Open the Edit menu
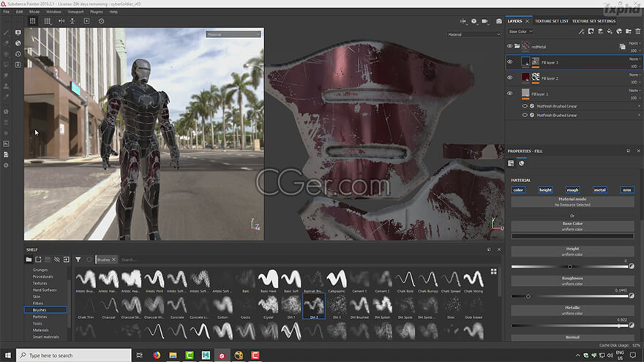The height and width of the screenshot is (362, 644). pyautogui.click(x=19, y=12)
